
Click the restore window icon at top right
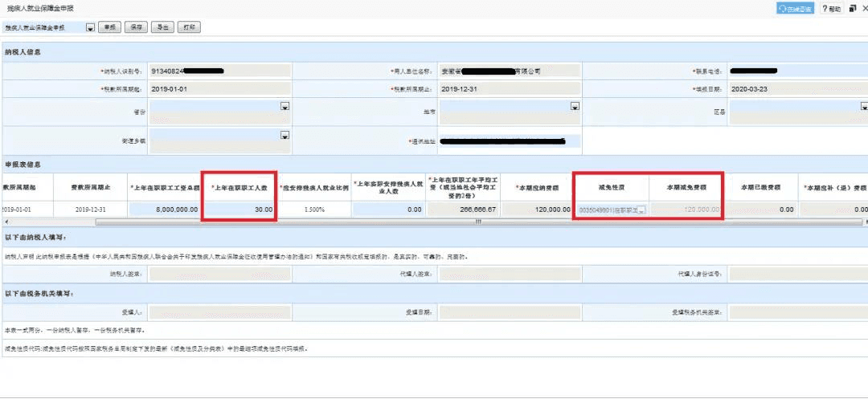[850, 9]
